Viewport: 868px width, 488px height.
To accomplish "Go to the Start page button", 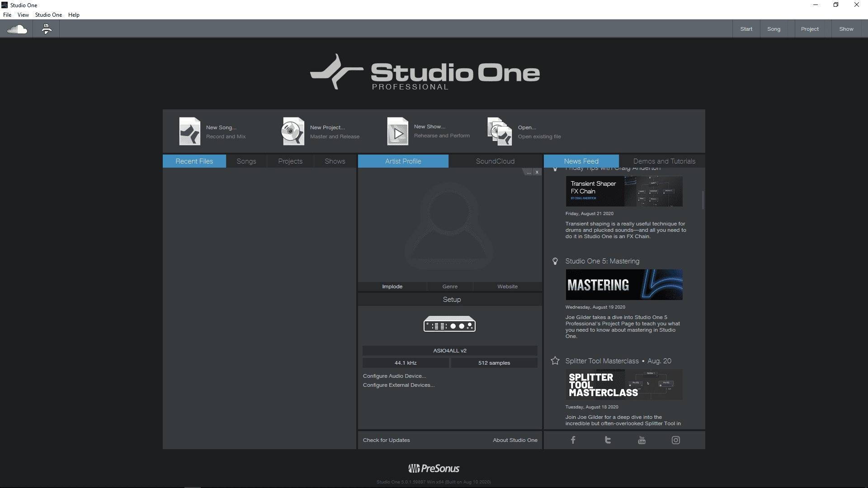I will pyautogui.click(x=746, y=29).
